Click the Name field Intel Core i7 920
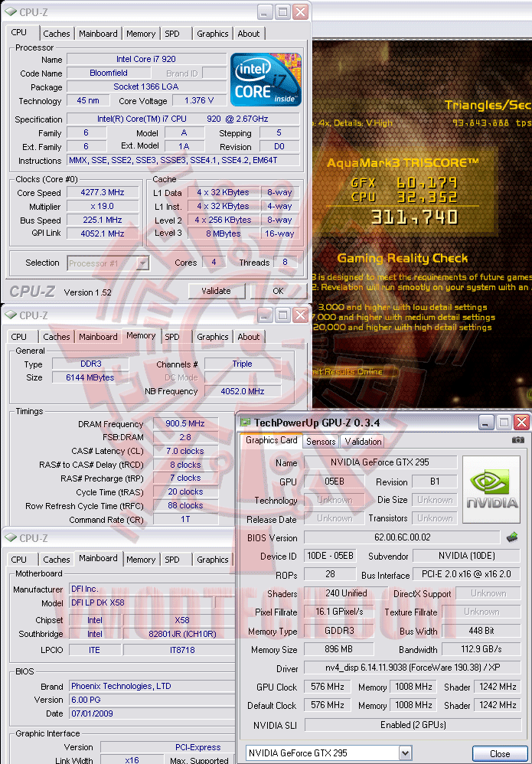Viewport: 532px width, 764px height. [x=146, y=59]
